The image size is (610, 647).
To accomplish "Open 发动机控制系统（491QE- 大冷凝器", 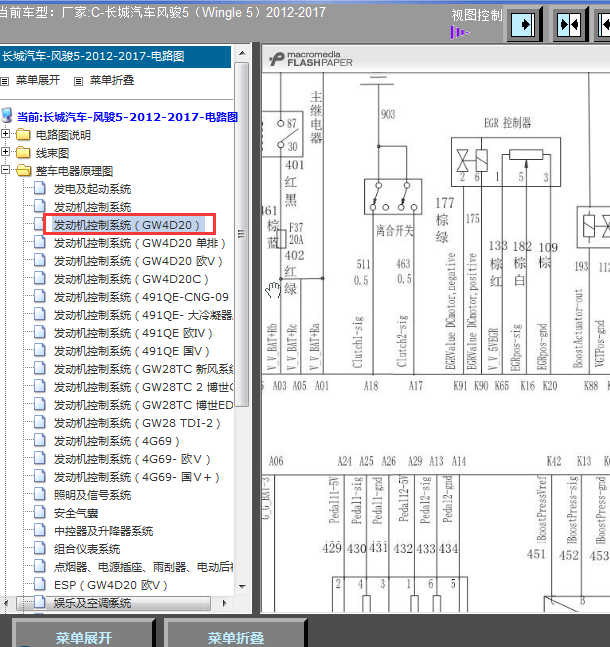I will [143, 315].
